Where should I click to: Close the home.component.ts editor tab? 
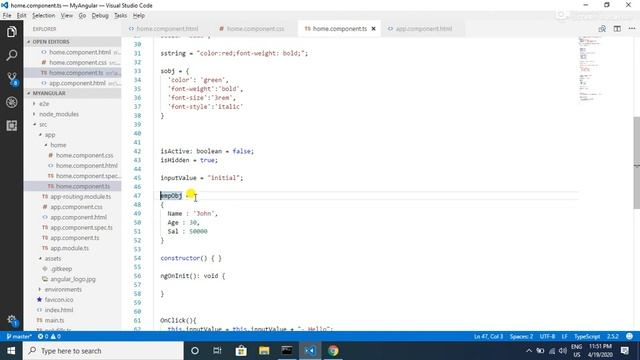point(373,29)
